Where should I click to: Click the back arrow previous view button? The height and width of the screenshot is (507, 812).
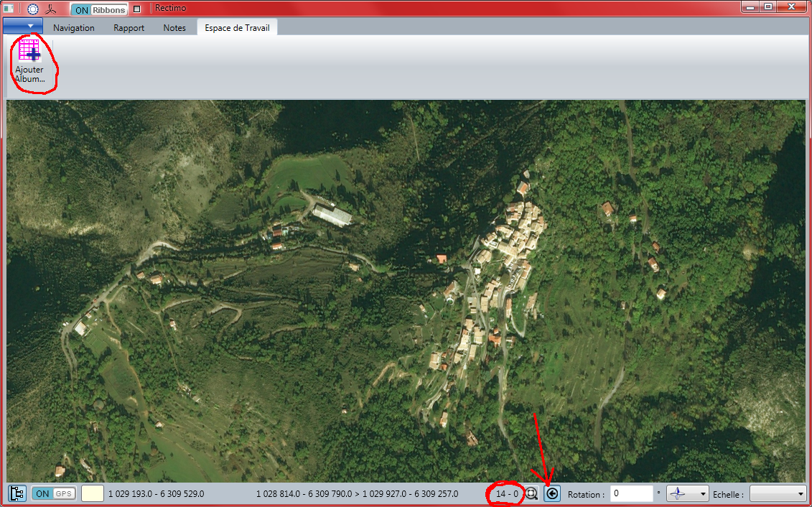pos(552,493)
